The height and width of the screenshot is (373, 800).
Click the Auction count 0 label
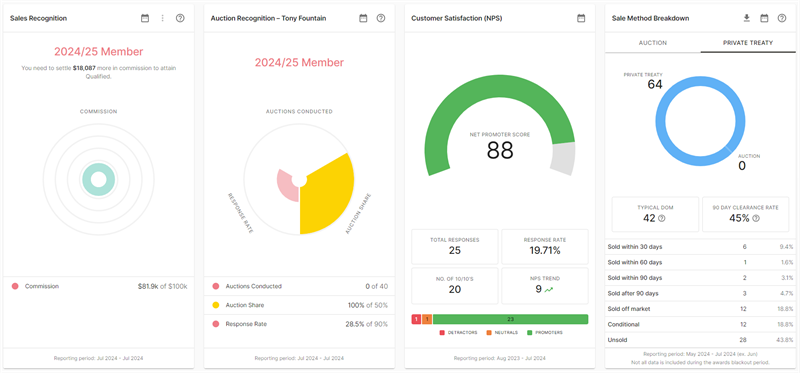742,166
